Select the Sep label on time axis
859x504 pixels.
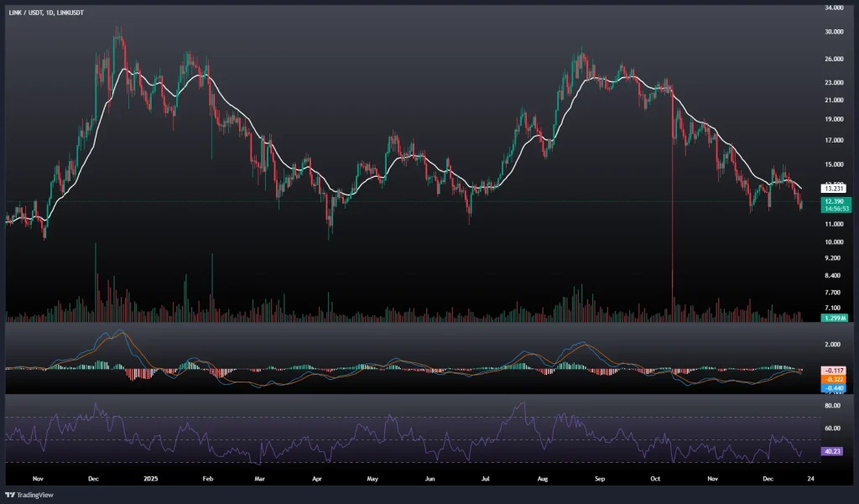[x=599, y=476]
